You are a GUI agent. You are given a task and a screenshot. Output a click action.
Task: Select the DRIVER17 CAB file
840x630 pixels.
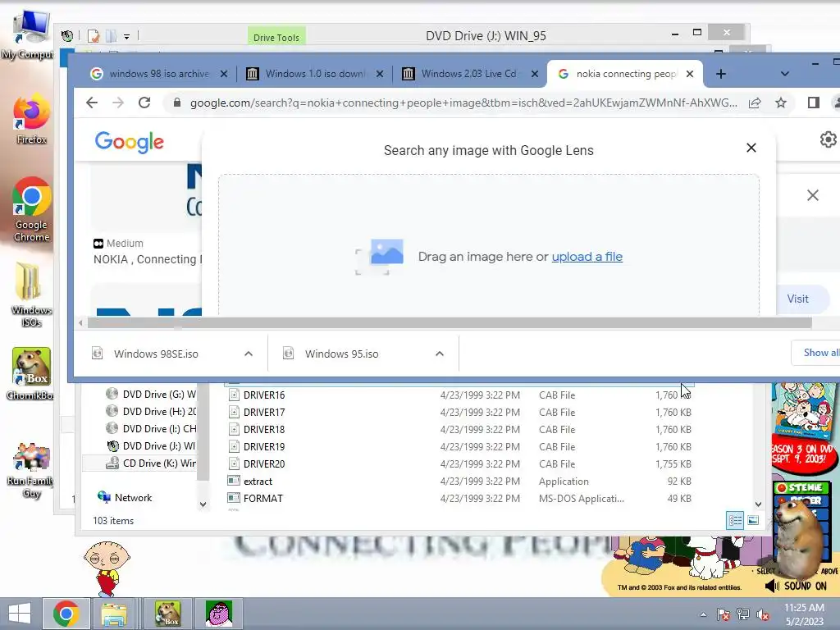pyautogui.click(x=460, y=412)
